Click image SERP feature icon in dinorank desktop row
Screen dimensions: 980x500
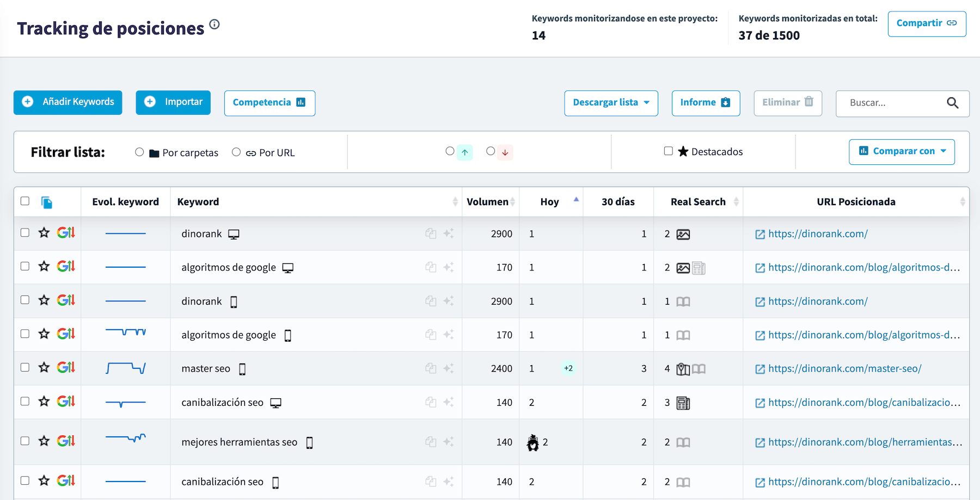683,234
